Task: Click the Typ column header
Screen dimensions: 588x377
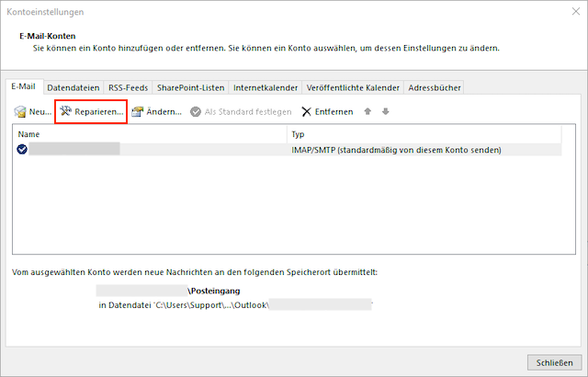Action: click(x=424, y=134)
